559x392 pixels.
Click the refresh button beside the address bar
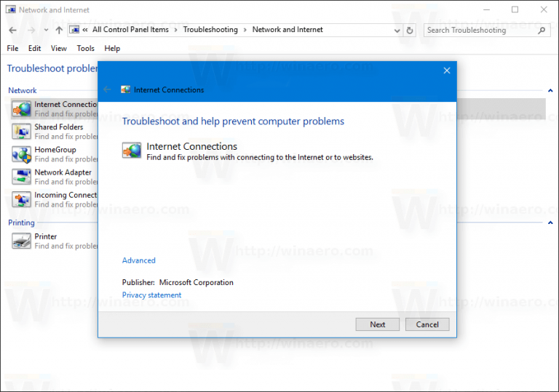(x=410, y=31)
